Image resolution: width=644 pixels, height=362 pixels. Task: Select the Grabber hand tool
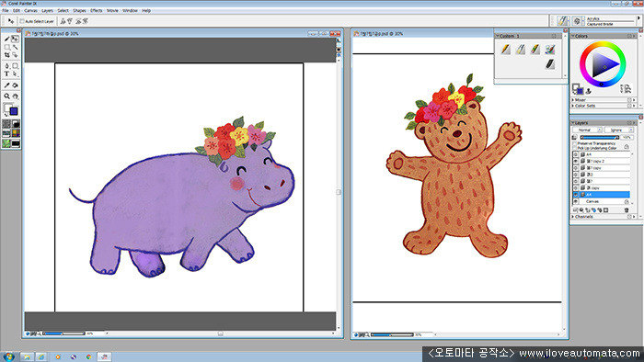pos(16,96)
